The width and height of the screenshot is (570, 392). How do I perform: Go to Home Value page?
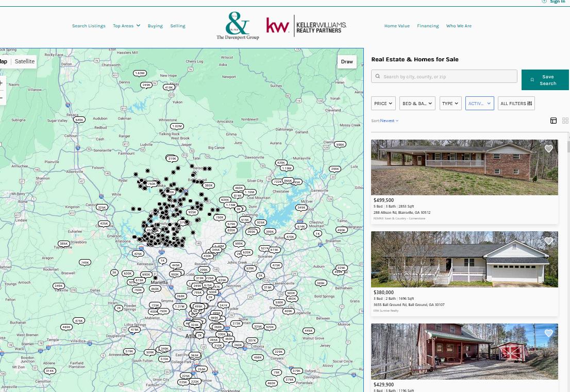coord(397,26)
